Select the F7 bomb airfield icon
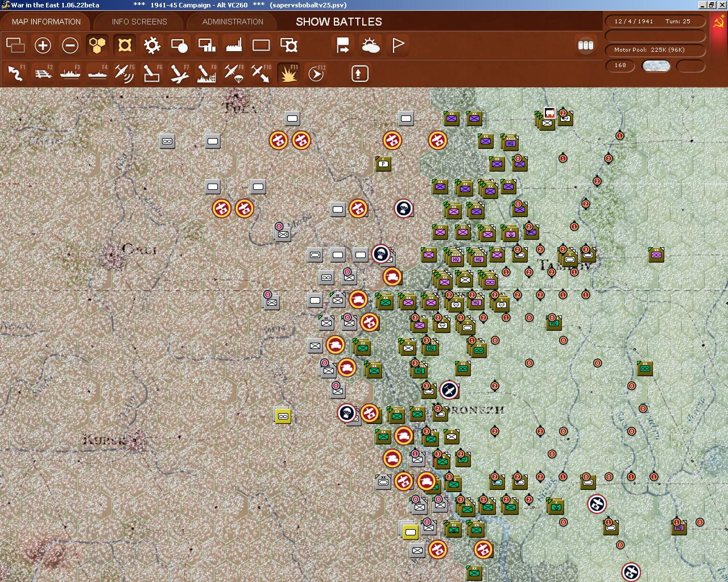 pos(179,73)
